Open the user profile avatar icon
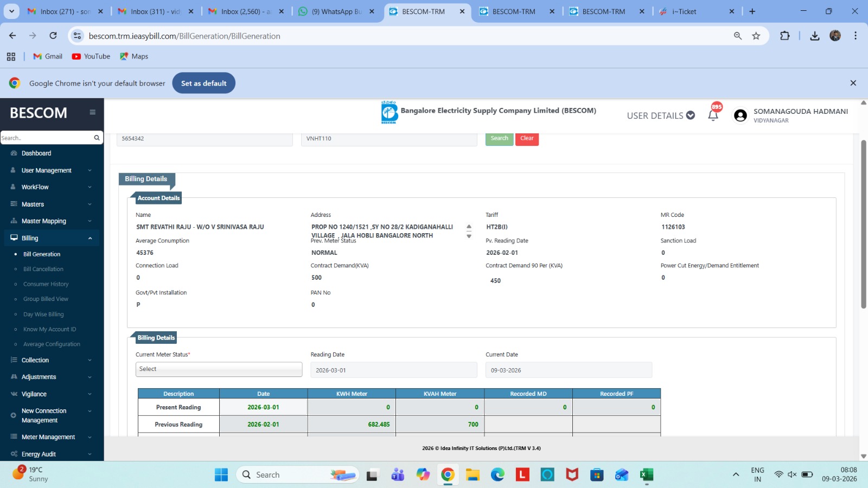868x488 pixels. (740, 115)
